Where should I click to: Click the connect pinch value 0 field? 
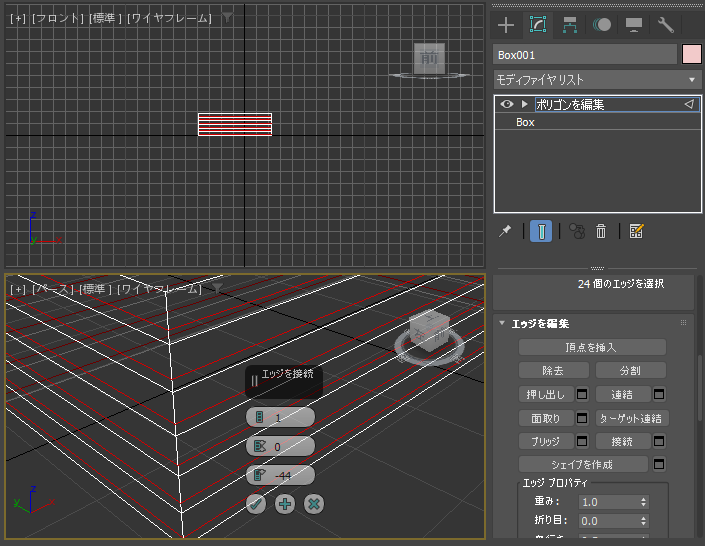[x=280, y=446]
